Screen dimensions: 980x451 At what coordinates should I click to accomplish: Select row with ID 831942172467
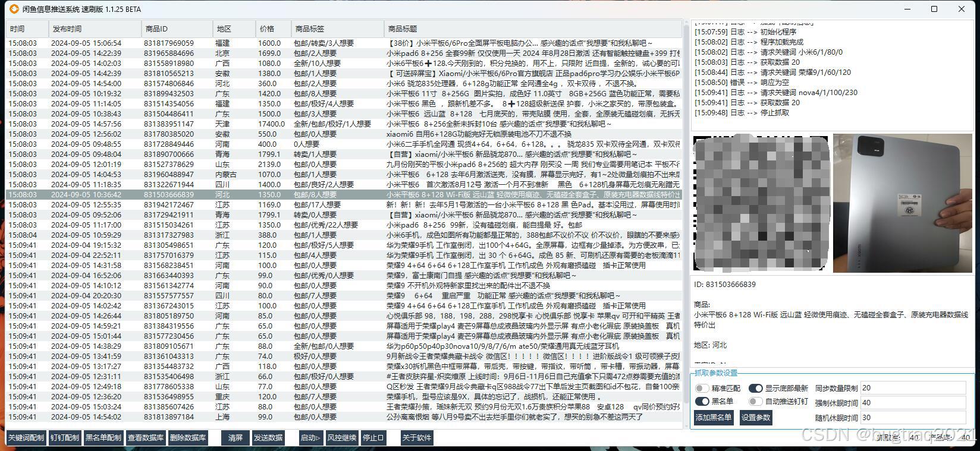[344, 205]
